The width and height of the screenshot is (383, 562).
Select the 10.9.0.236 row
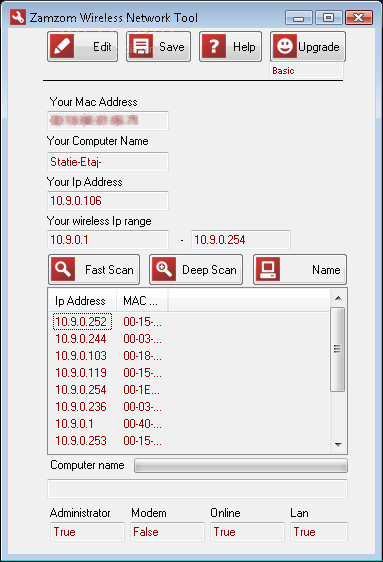[x=81, y=406]
